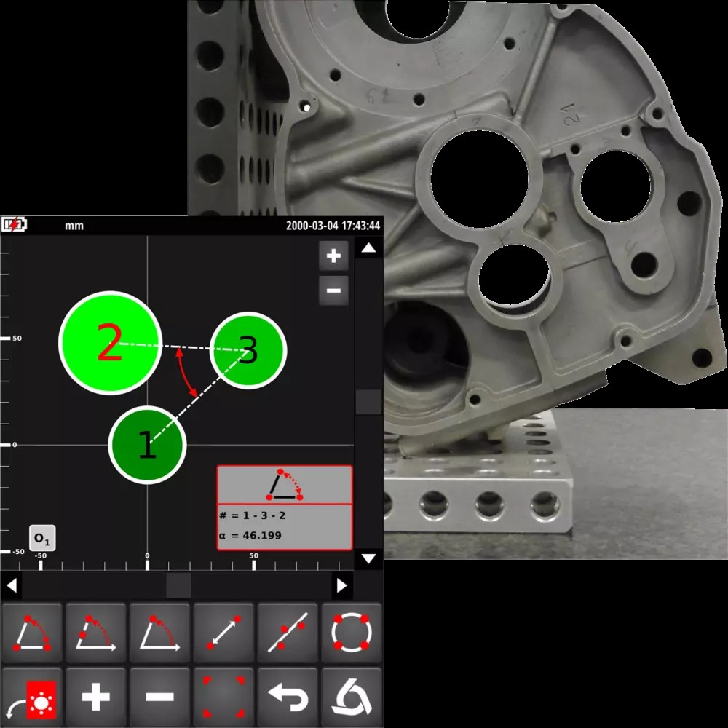This screenshot has height=728, width=728.
Task: Select the bolt circle from four points tool
Action: coord(352,633)
